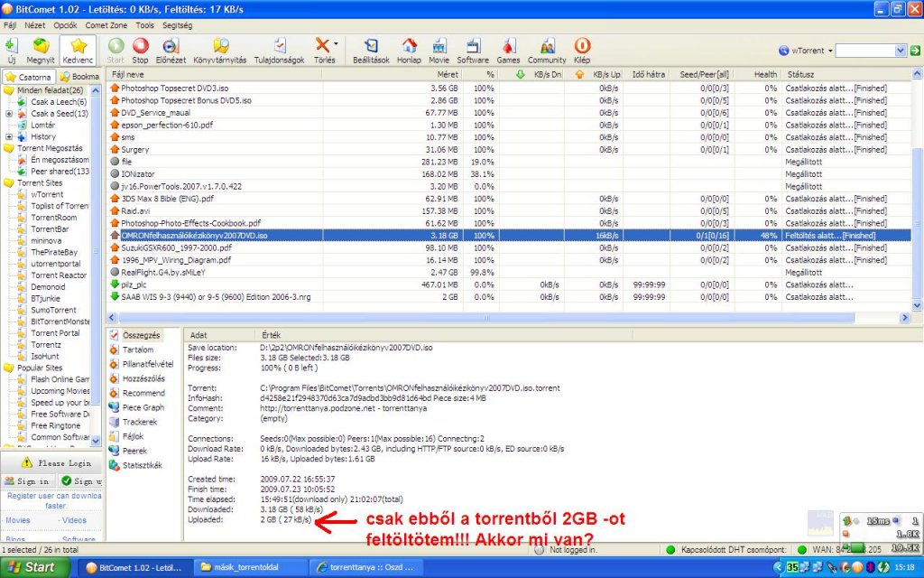The width and height of the screenshot is (924, 578).
Task: Switch to the Csatorna tab
Action: pyautogui.click(x=29, y=77)
